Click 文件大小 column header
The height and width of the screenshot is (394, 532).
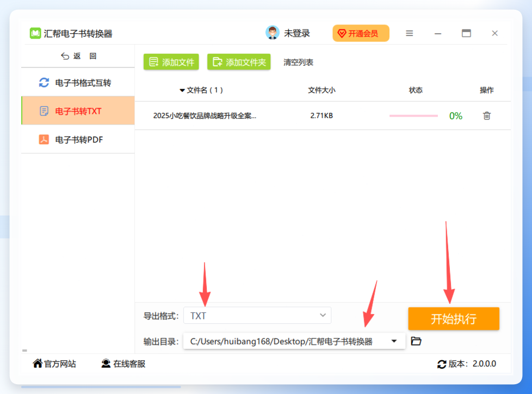point(321,90)
